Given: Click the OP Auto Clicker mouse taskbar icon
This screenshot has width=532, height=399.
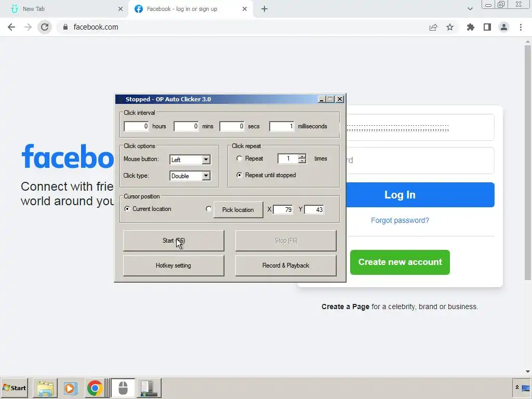Looking at the screenshot, I should pos(123,388).
